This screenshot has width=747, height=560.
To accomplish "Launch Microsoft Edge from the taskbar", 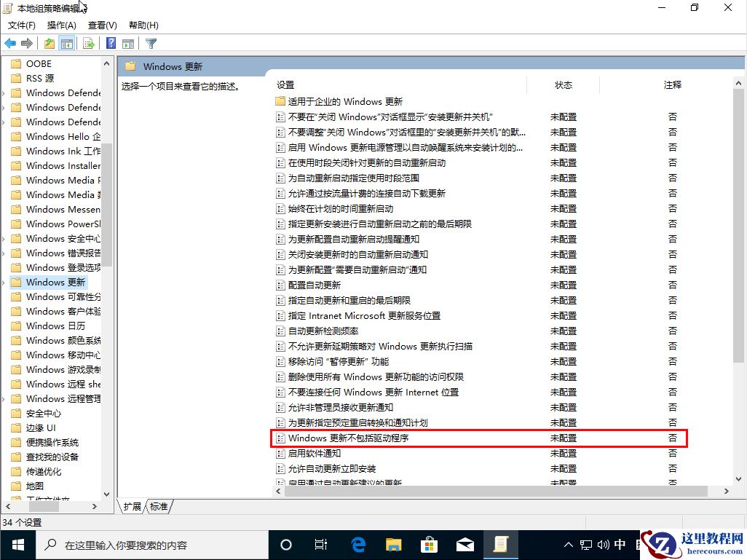I will point(357,544).
